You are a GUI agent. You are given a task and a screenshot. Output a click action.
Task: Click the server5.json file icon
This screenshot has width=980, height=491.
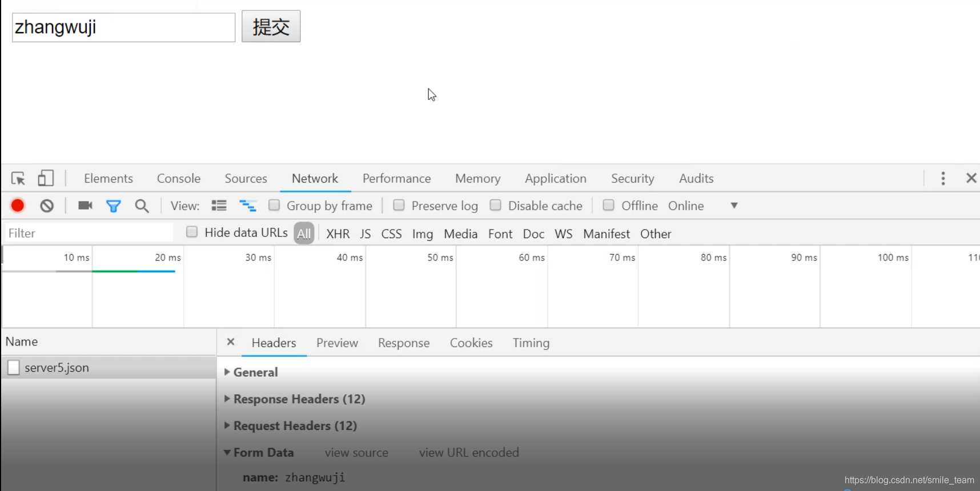(14, 367)
